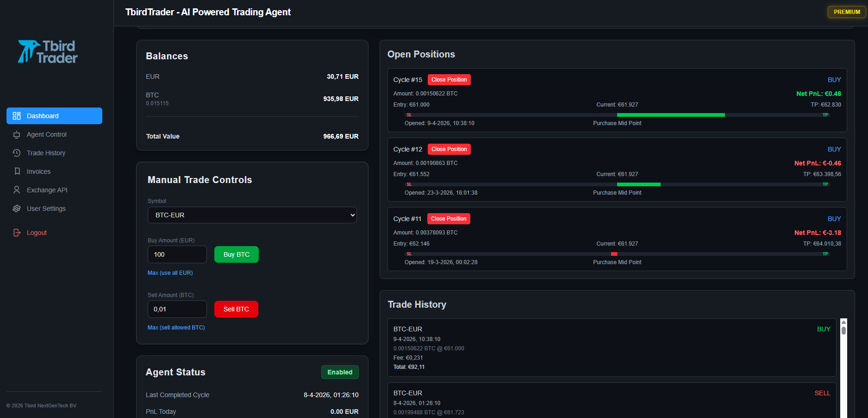Click the '966,69 EUR' total value
868x418 pixels.
point(341,136)
